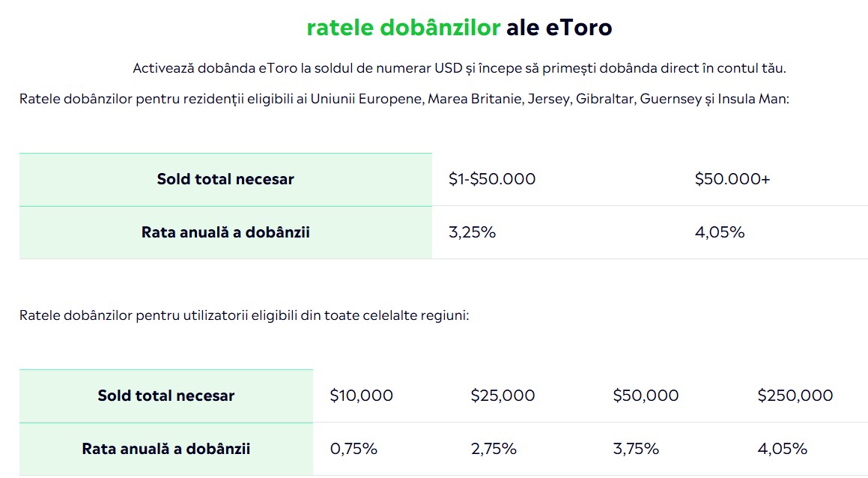
Task: Click the "$50,000" balance cell in second table
Action: tap(646, 396)
